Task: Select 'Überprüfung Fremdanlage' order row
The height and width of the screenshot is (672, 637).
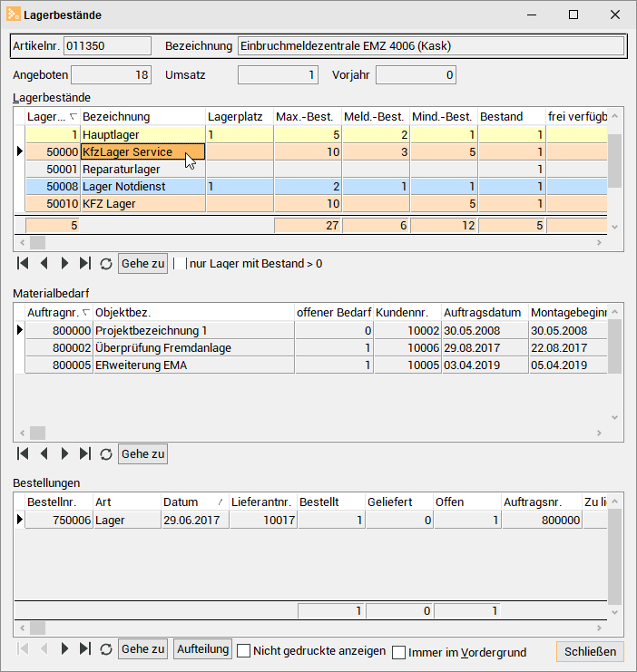Action: click(x=317, y=347)
